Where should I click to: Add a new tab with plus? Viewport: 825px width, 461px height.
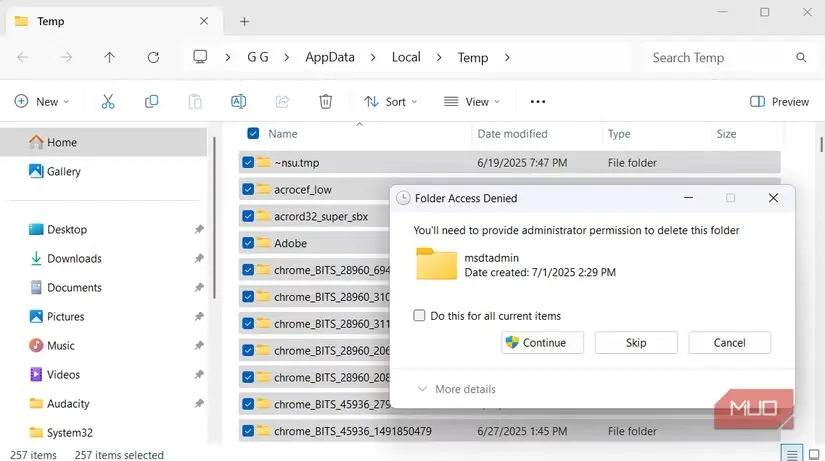[x=244, y=22]
